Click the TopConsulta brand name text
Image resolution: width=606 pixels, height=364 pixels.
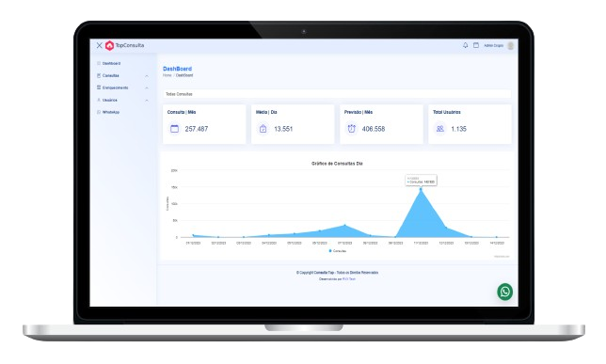(x=130, y=45)
